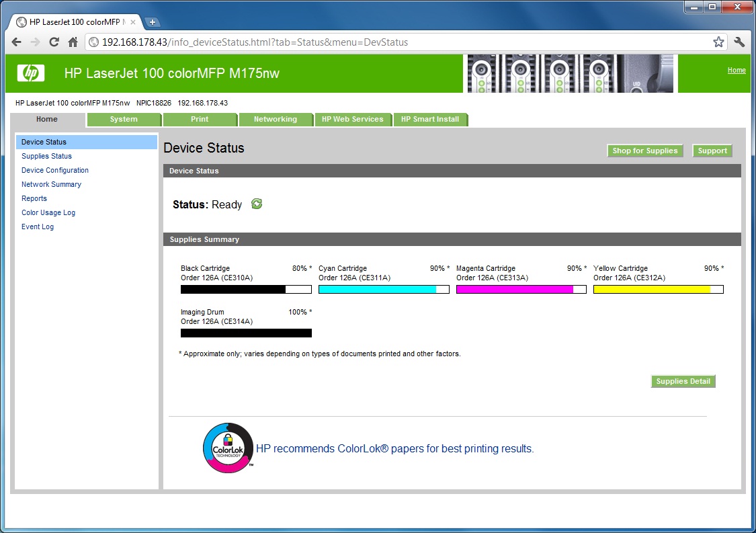Click the 'Black Cartridge' label
This screenshot has width=756, height=533.
[205, 268]
